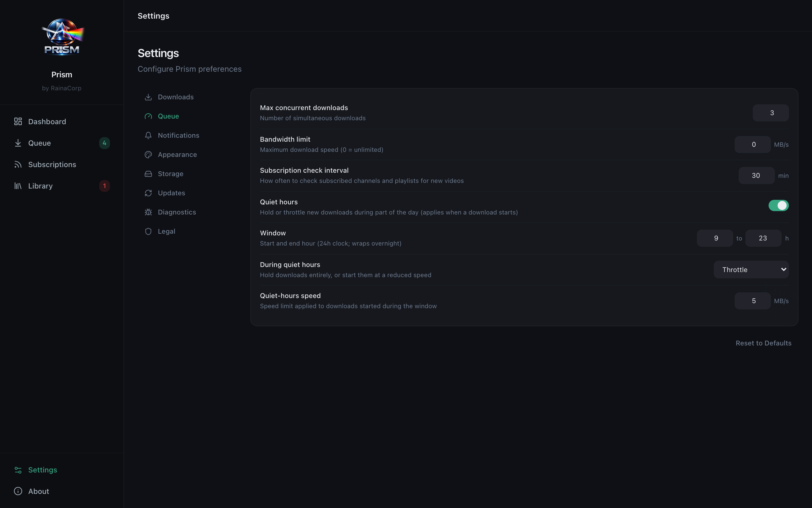Open the Appearance settings tab
This screenshot has height=508, width=812.
click(x=188, y=155)
